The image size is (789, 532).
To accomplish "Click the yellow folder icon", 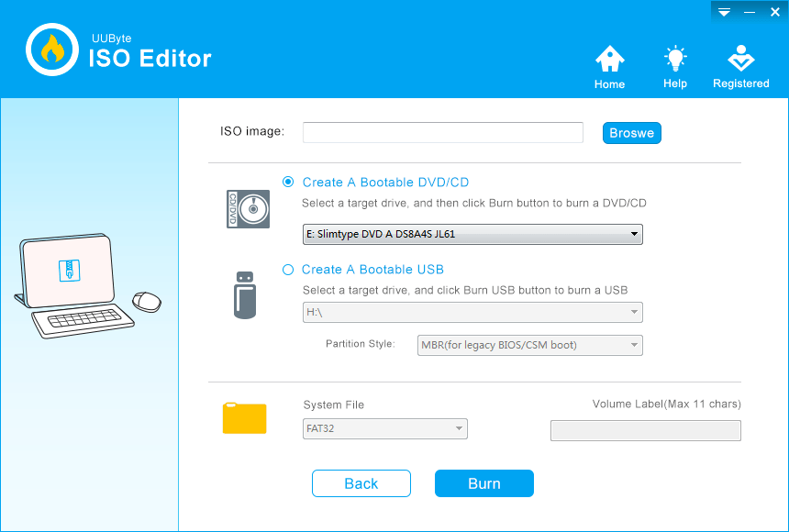I will click(x=245, y=418).
